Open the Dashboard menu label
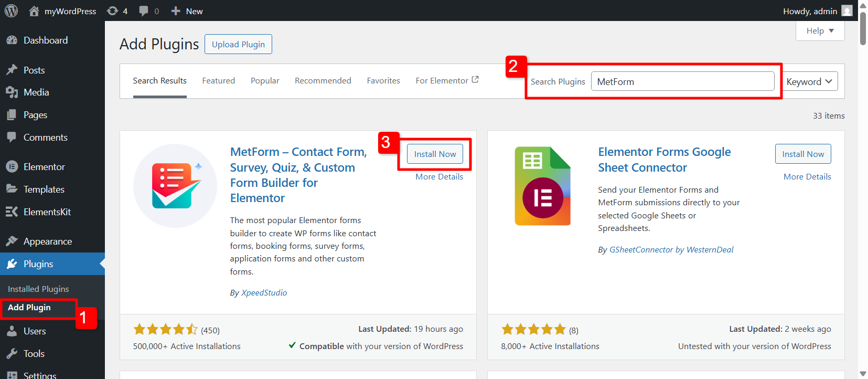 click(46, 40)
